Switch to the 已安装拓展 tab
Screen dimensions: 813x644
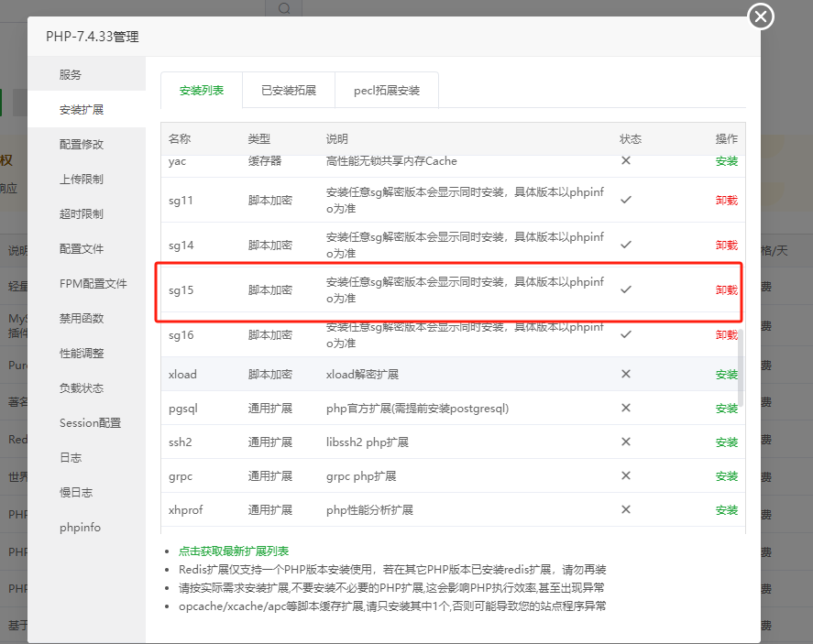pos(289,90)
